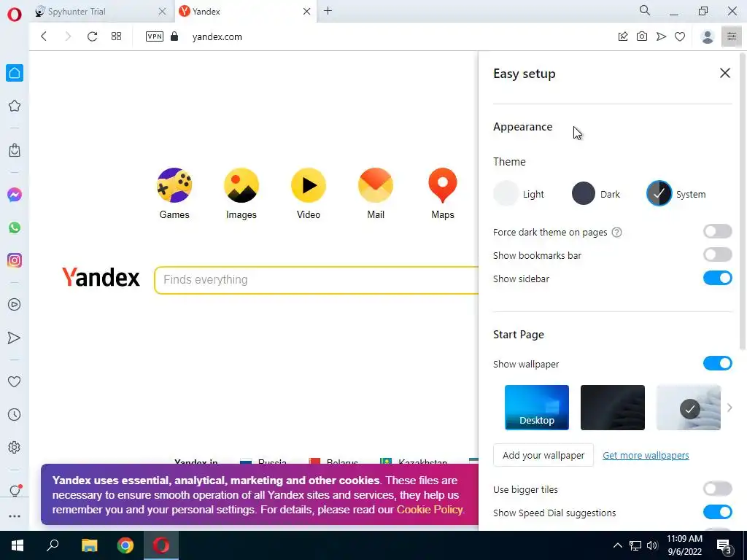Image resolution: width=747 pixels, height=560 pixels.
Task: Select the Light theme
Action: pos(519,194)
